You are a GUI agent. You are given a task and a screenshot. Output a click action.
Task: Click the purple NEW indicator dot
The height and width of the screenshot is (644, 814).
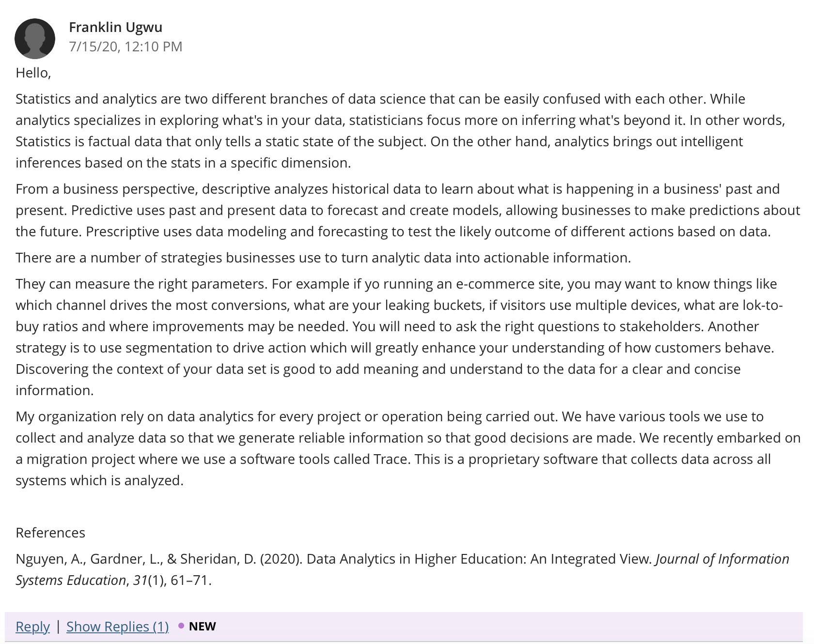tap(181, 626)
